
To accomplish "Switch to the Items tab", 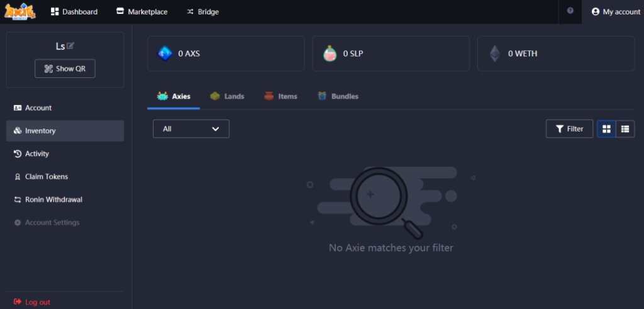I will 280,96.
